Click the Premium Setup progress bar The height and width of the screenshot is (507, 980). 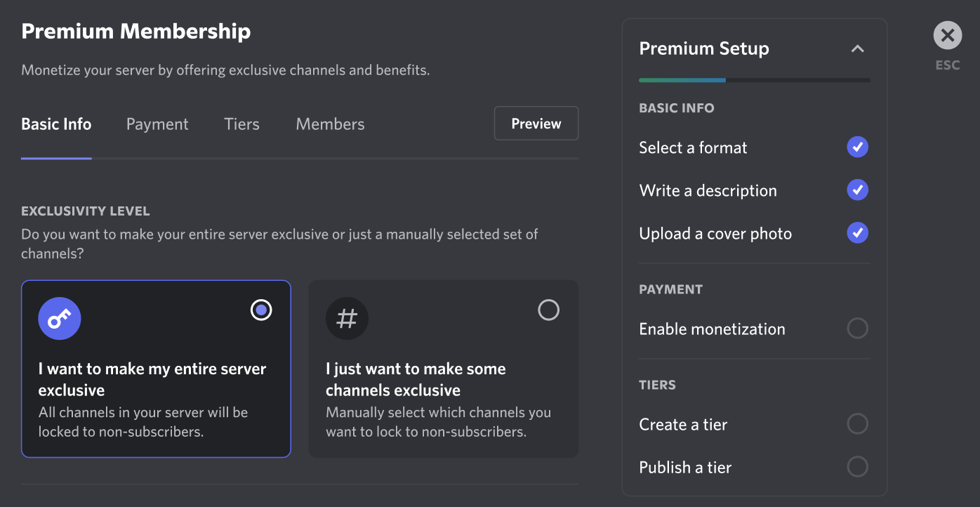point(755,81)
